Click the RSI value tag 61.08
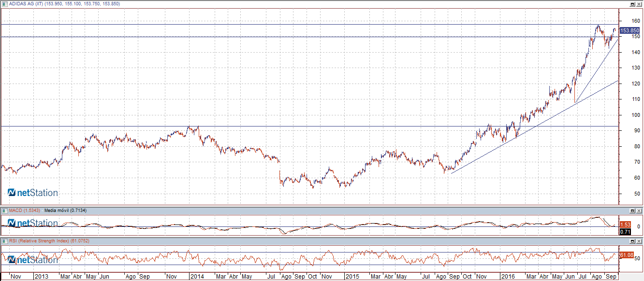This screenshot has height=281, width=644. click(x=627, y=254)
